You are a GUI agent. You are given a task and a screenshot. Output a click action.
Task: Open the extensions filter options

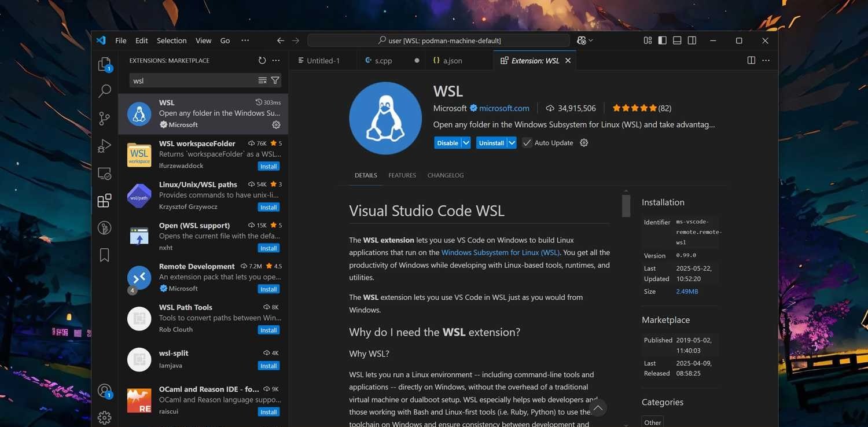[x=275, y=80]
